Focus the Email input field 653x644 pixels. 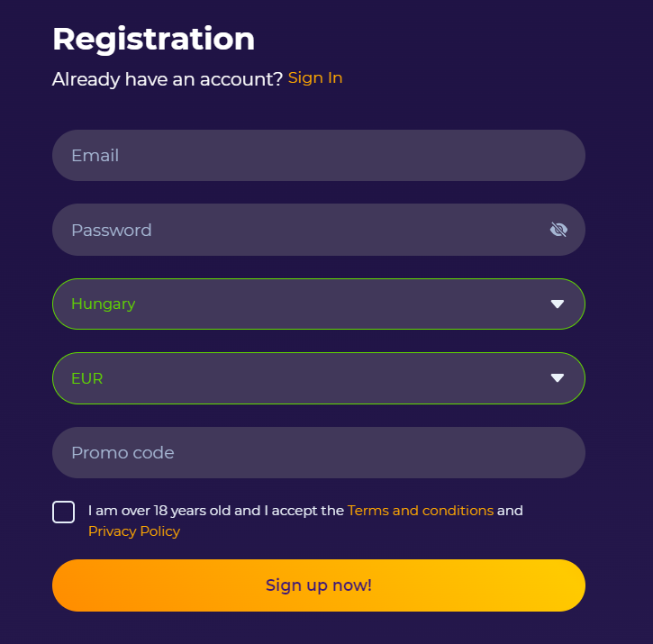(x=319, y=156)
